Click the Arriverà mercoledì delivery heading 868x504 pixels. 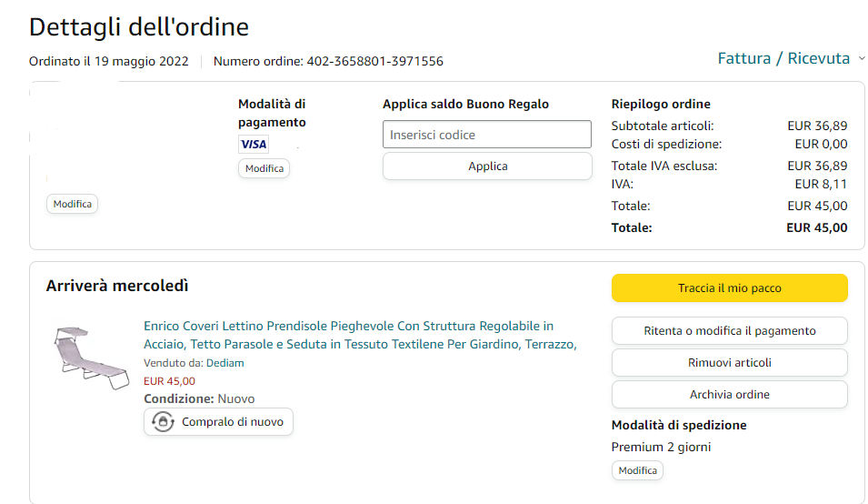click(117, 287)
